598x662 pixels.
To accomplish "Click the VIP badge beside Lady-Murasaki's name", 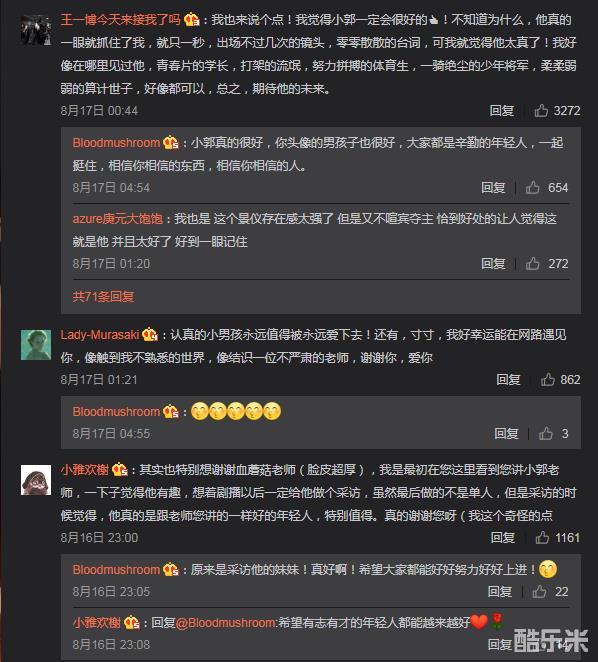I will tap(150, 335).
